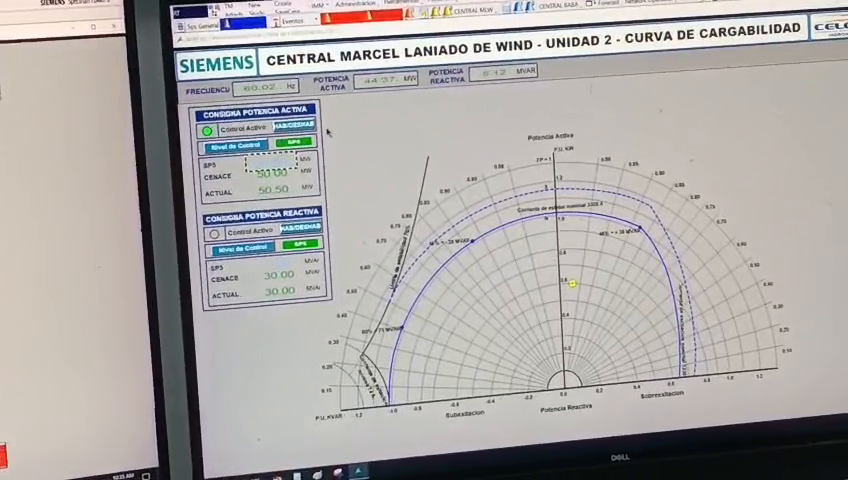Image resolution: width=848 pixels, height=480 pixels.
Task: Click green SPS button in reactive power panel
Action: click(x=301, y=244)
